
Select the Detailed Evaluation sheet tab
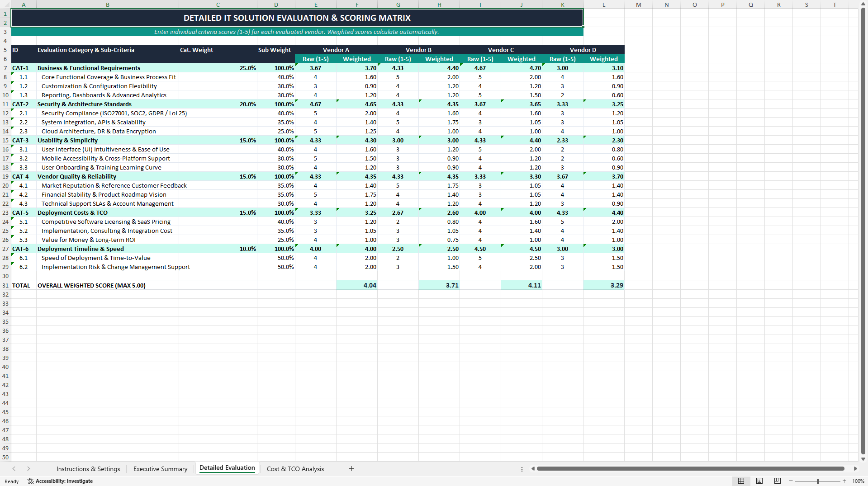point(227,468)
